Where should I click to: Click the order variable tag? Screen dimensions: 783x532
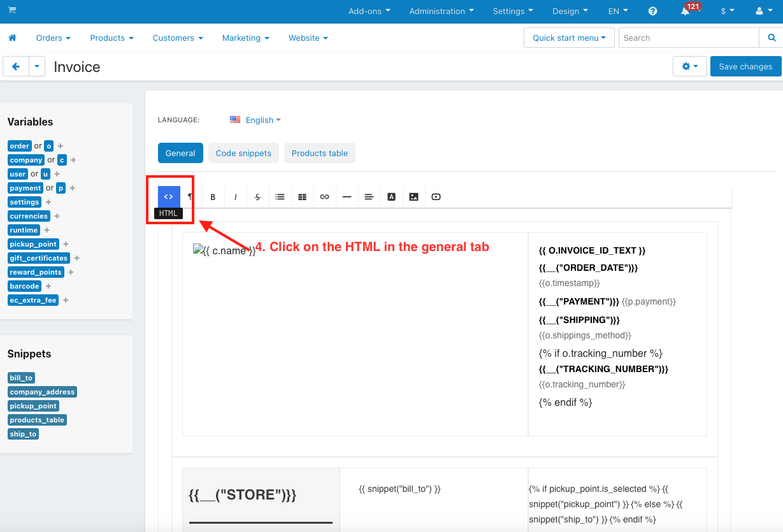point(20,146)
